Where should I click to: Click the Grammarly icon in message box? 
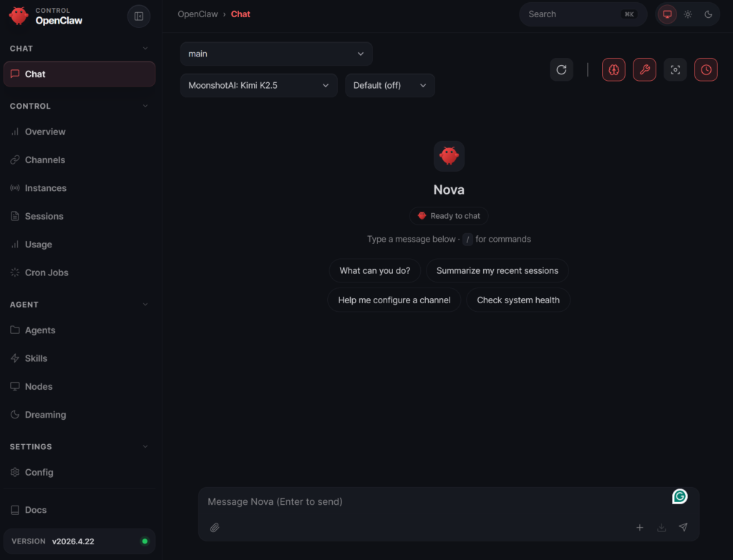pos(679,496)
